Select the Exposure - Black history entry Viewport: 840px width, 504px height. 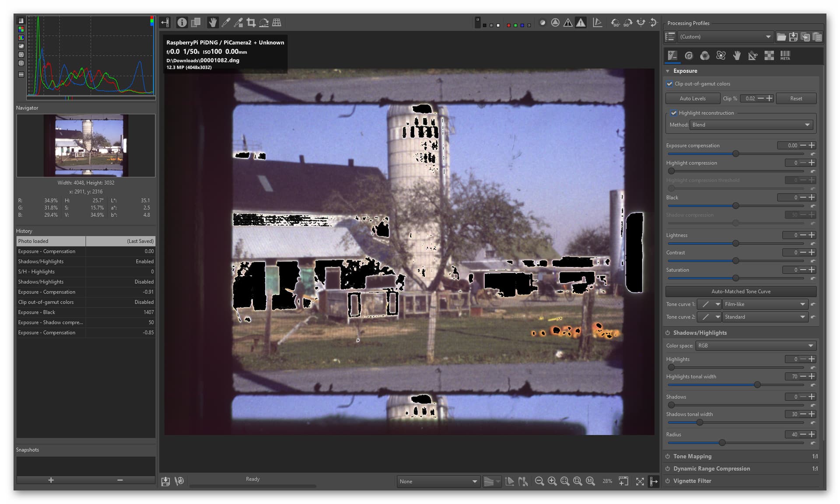pyautogui.click(x=86, y=312)
